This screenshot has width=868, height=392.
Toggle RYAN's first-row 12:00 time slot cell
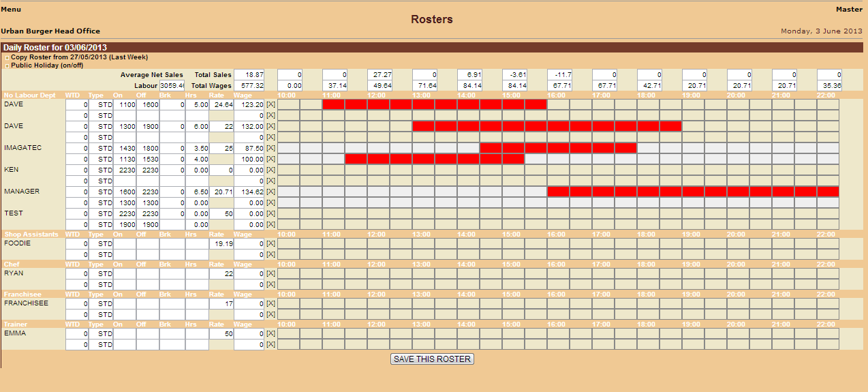pos(378,273)
